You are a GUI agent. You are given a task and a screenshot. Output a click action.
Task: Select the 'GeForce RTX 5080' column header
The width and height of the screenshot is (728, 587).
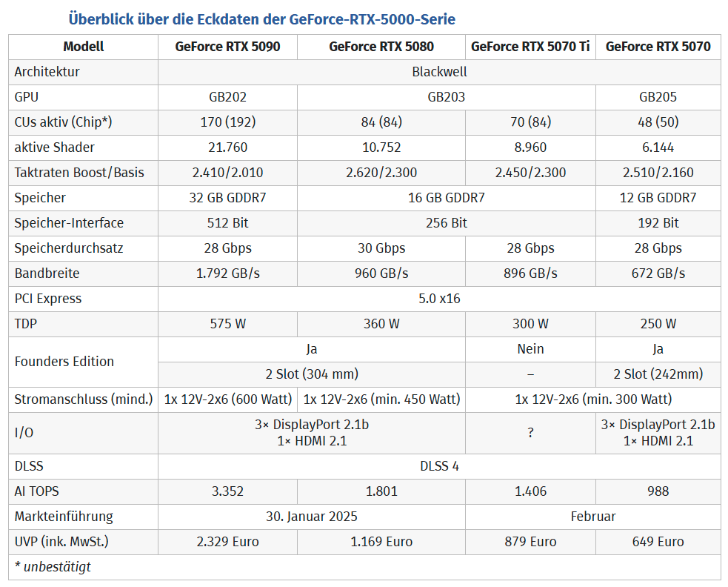381,47
